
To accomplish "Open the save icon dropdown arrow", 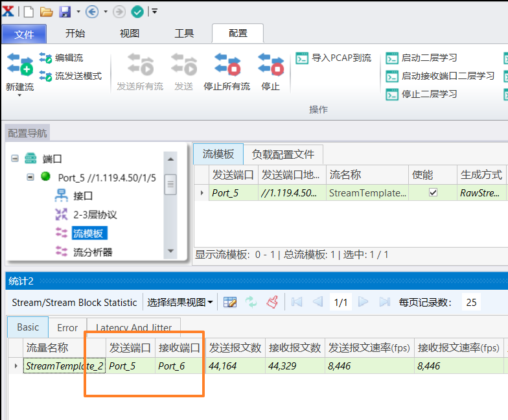I will pos(78,12).
